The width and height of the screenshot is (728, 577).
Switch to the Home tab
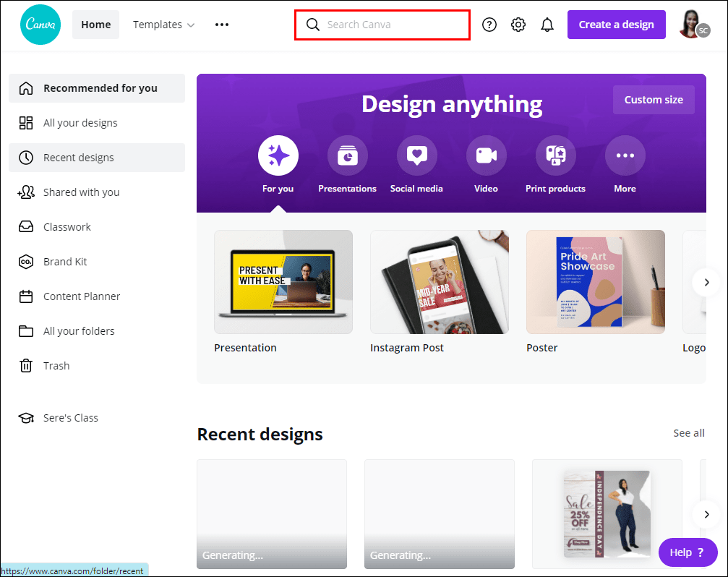95,24
